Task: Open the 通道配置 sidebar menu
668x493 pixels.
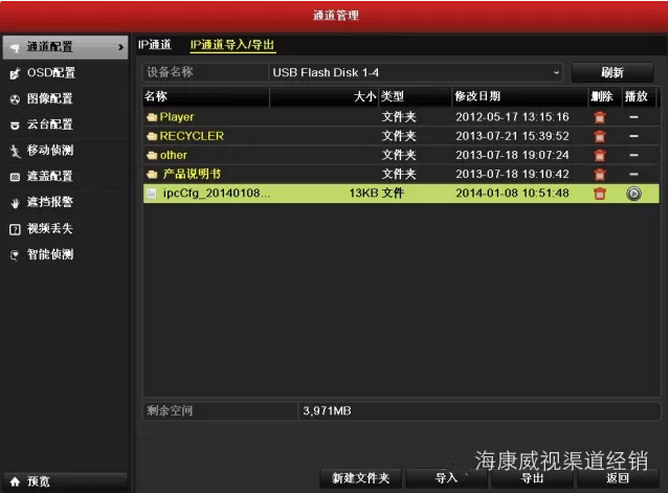Action: (65, 47)
